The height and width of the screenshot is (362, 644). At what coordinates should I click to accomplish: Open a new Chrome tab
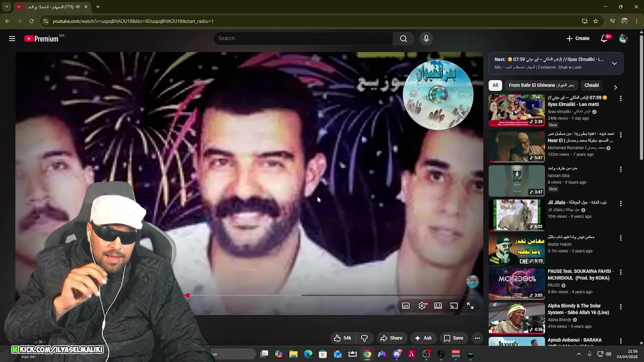98,7
